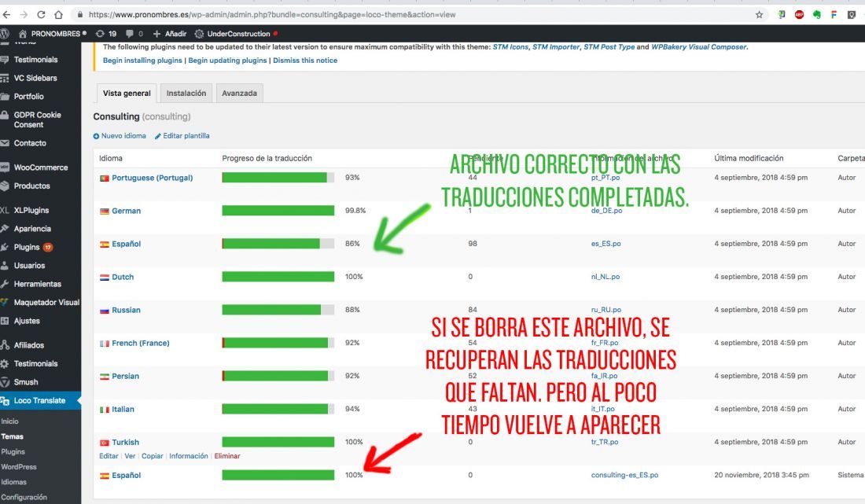Open Productos sidebar menu

tap(32, 186)
